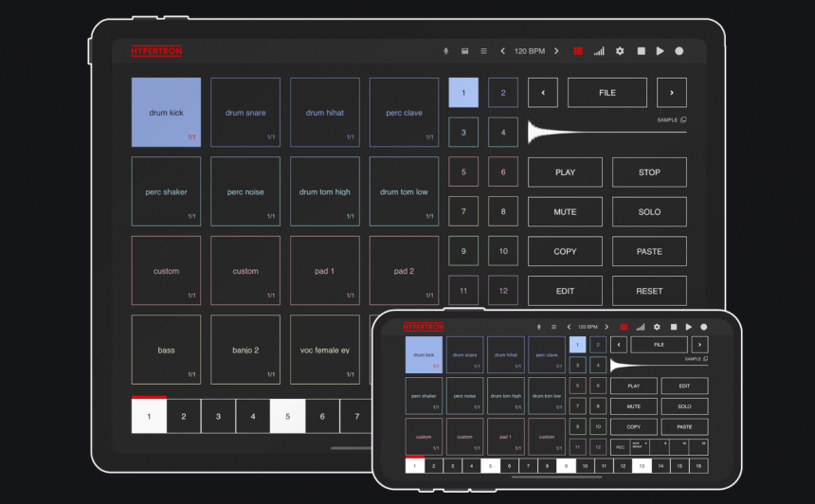Tap the microphone icon on the tablet toolbar

click(445, 51)
